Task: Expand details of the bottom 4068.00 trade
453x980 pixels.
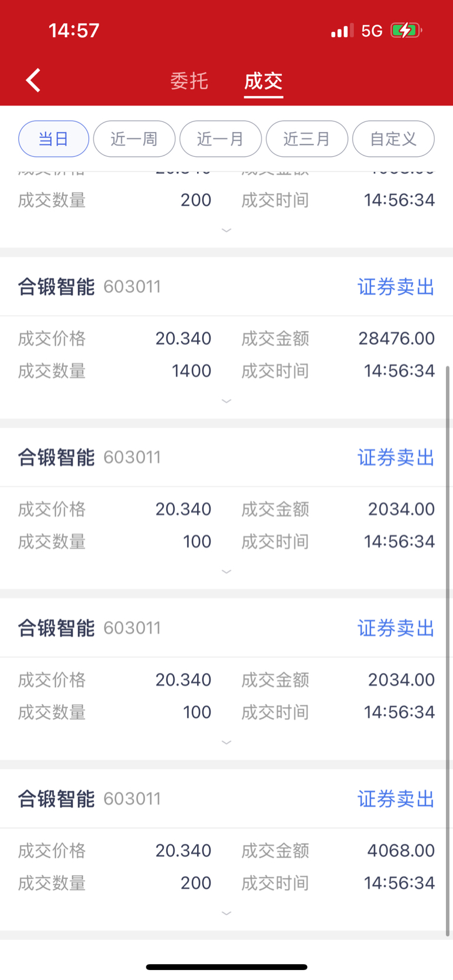Action: [226, 913]
